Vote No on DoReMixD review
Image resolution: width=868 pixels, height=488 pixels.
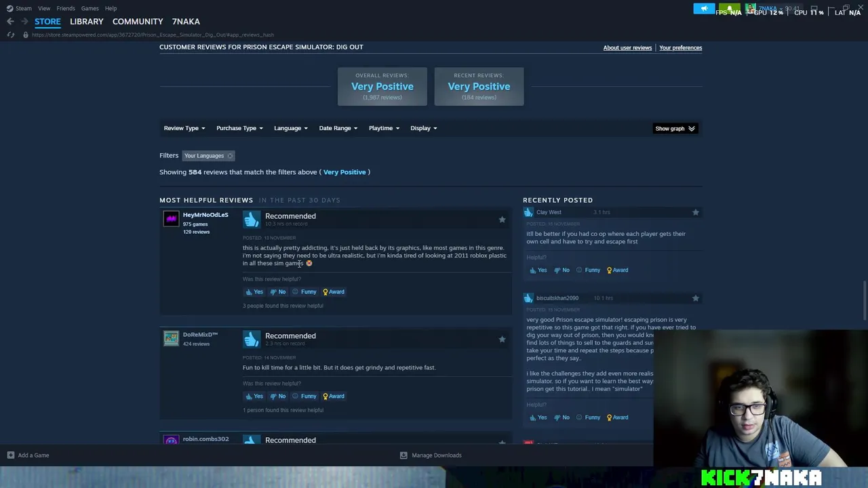tap(278, 396)
